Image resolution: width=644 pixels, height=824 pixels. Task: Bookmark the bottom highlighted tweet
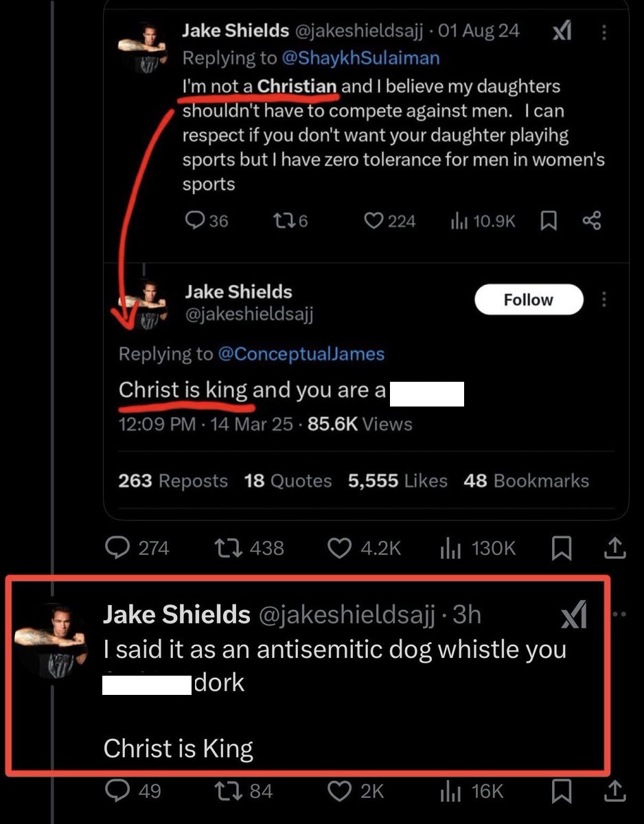point(562,791)
